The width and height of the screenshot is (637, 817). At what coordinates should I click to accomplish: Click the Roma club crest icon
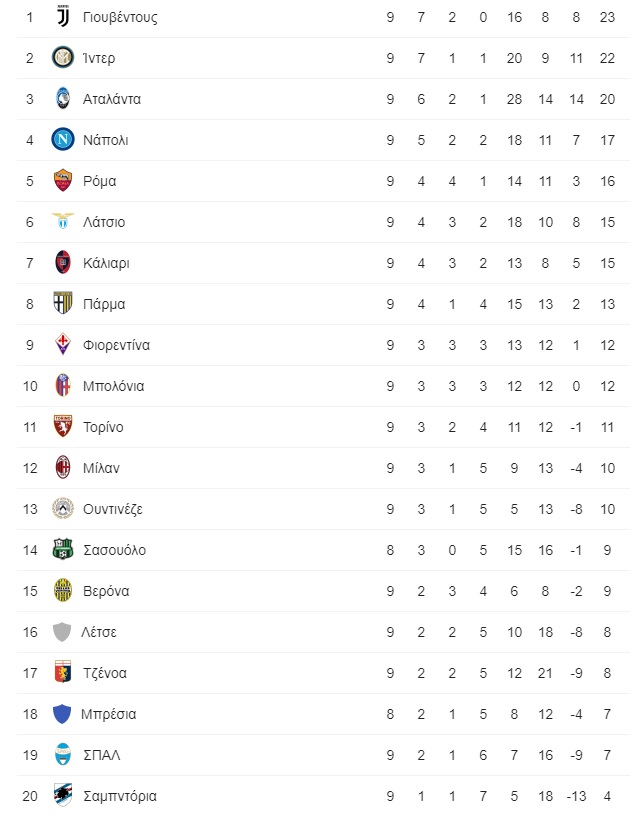pyautogui.click(x=63, y=181)
